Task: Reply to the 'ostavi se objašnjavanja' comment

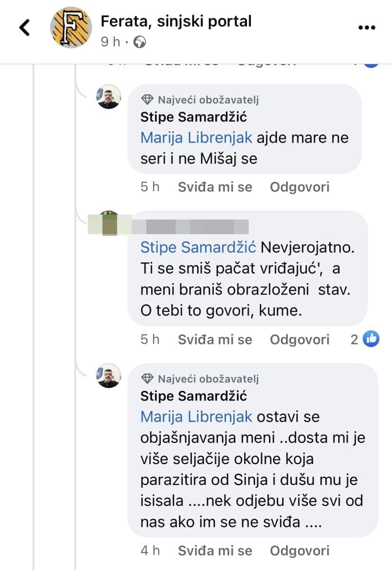Action: [299, 551]
